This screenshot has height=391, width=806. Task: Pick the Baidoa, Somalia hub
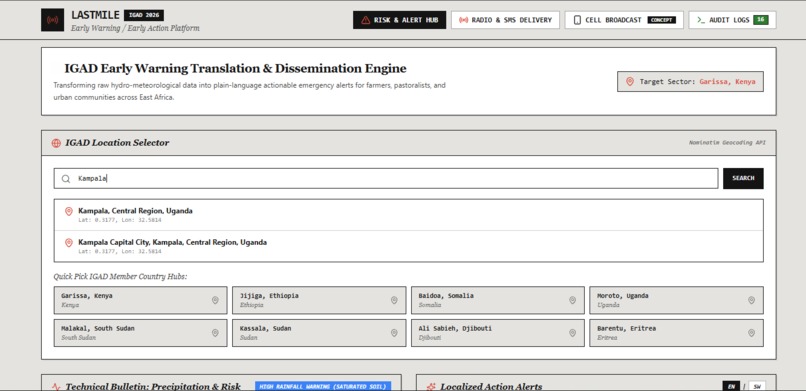pyautogui.click(x=498, y=300)
